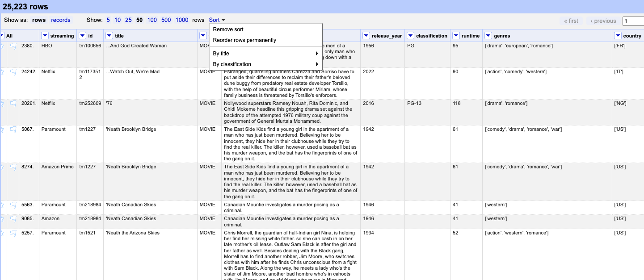This screenshot has width=644, height=280.
Task: Select Reorder rows permanently
Action: pos(266,40)
